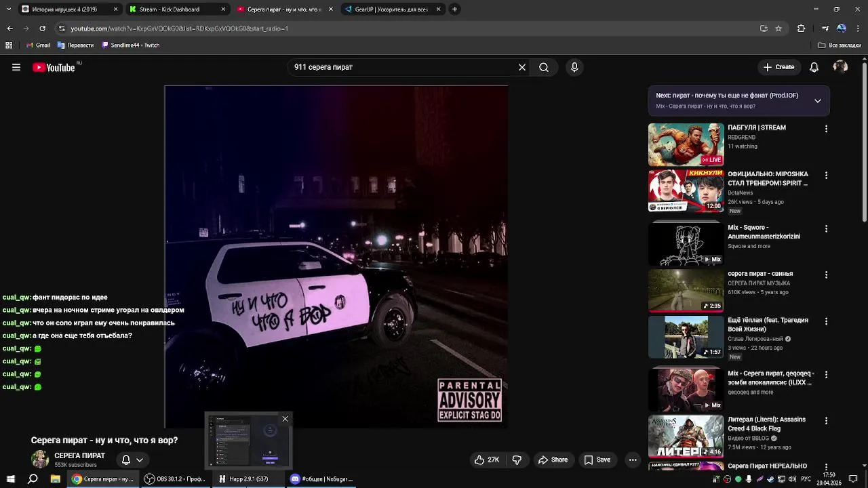Close the Серега пират YouTube tab
Screen dimensions: 868x488
pyautogui.click(x=331, y=9)
